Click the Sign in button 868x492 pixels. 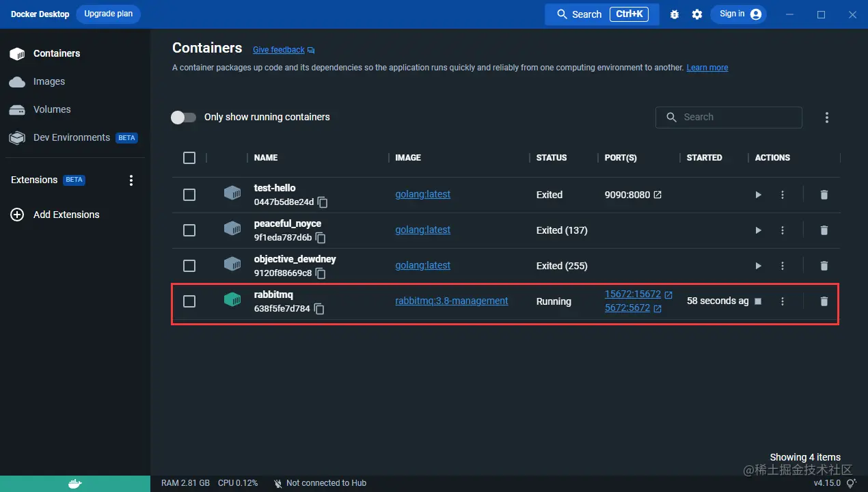(x=739, y=14)
